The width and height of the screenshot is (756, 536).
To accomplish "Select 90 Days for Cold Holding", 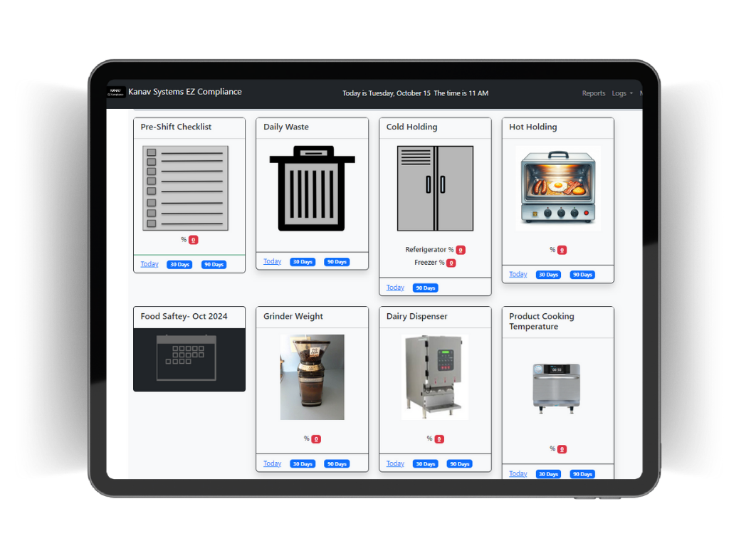I will point(425,288).
